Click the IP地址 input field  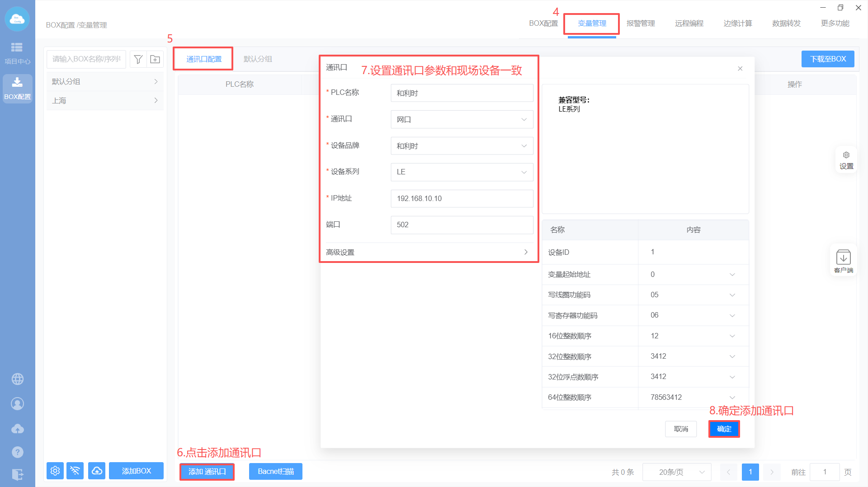462,199
